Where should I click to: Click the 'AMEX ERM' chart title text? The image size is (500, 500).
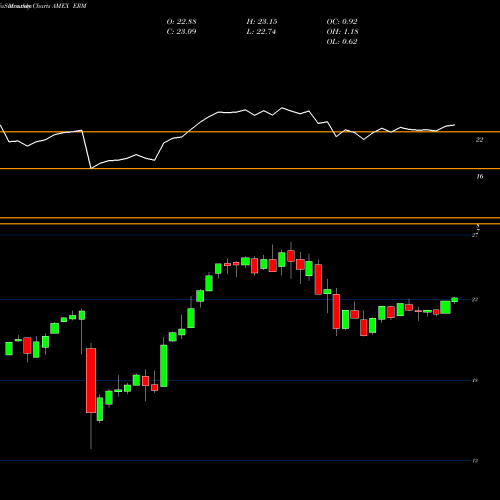[x=69, y=6]
